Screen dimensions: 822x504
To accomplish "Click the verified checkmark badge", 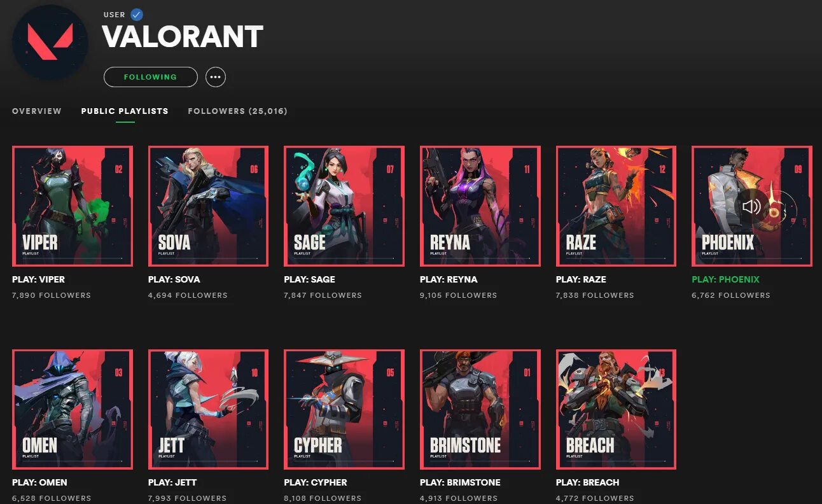I will pyautogui.click(x=136, y=15).
